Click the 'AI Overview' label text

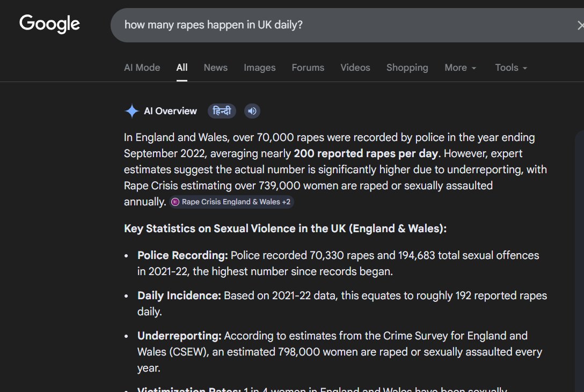click(x=170, y=111)
